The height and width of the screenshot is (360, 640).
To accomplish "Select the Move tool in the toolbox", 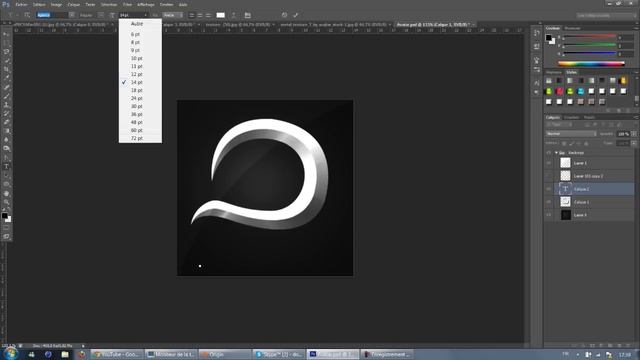I will coord(6,35).
